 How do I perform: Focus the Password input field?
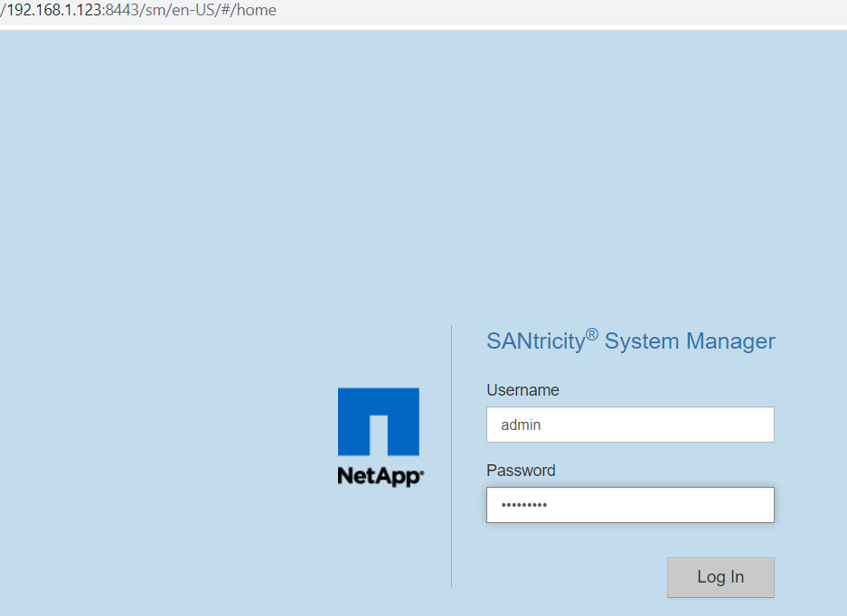[630, 505]
